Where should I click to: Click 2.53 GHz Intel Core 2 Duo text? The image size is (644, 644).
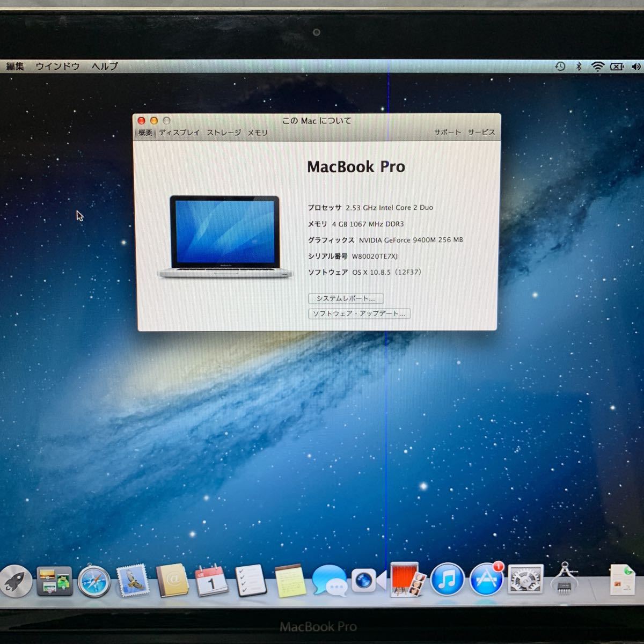click(x=389, y=208)
